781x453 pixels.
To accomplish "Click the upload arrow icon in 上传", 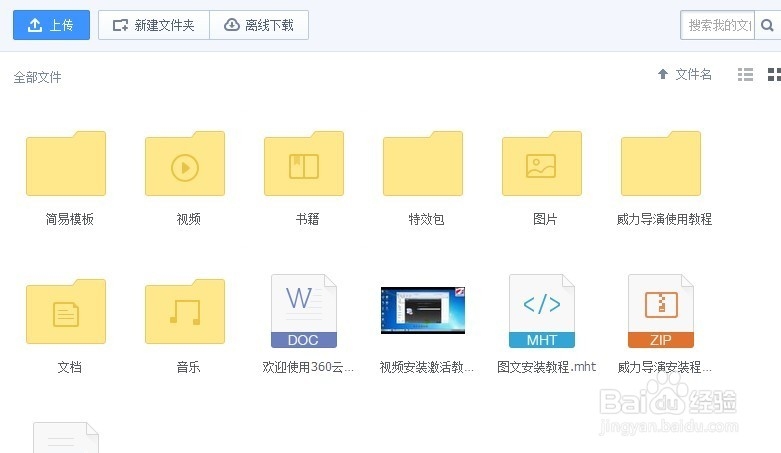I will 35,25.
